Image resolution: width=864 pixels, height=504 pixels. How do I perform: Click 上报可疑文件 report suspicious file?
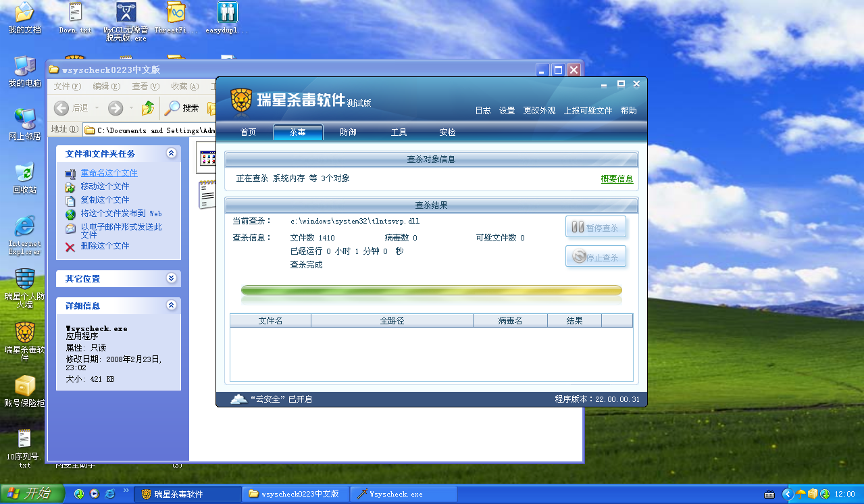pos(588,111)
